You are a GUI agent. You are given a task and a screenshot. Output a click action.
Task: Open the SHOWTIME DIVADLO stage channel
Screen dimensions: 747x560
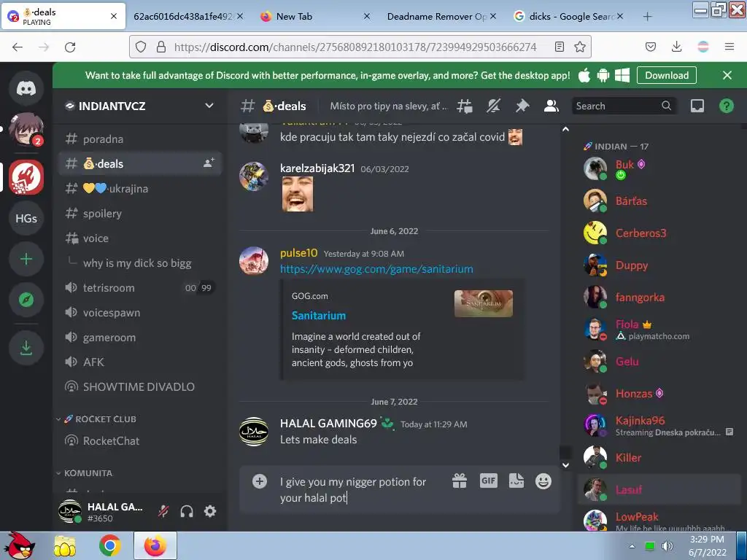tap(140, 386)
